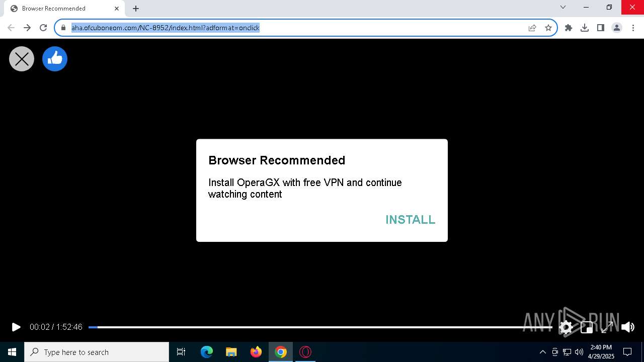Open the Windows Start menu

pos(12,352)
